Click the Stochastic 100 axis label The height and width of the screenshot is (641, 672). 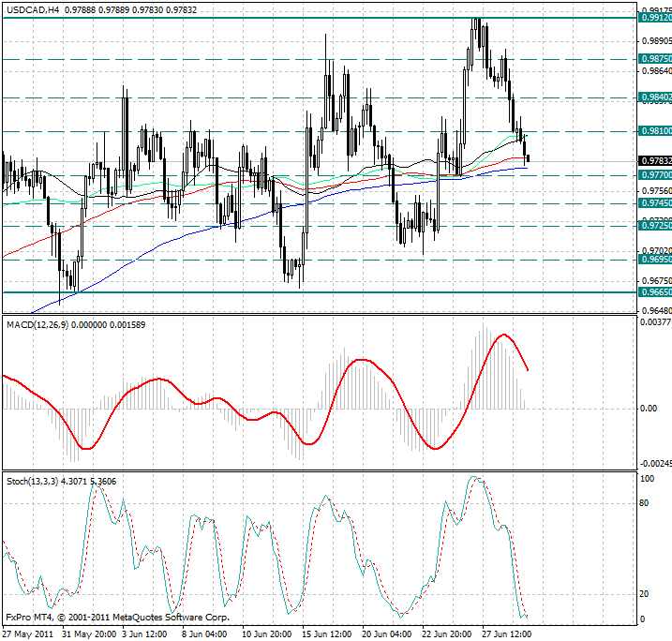click(647, 479)
